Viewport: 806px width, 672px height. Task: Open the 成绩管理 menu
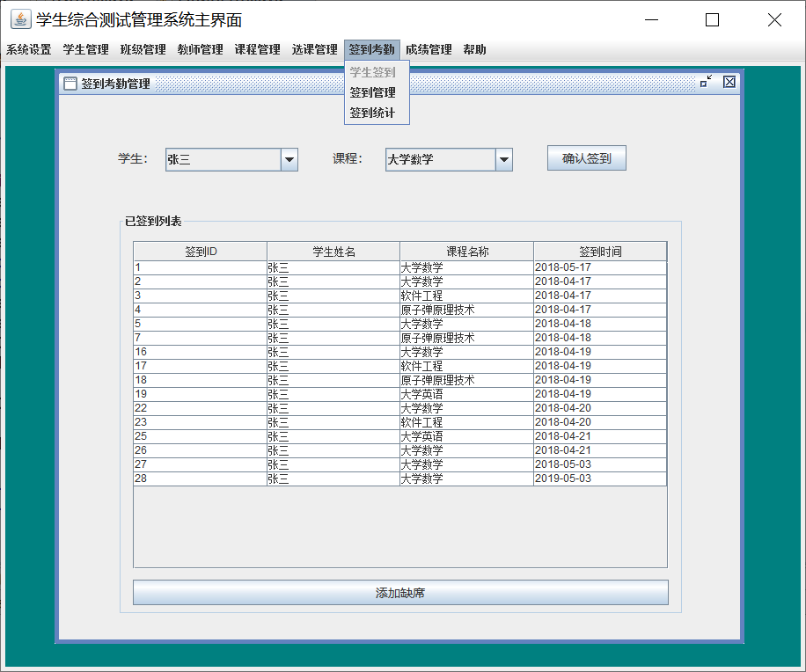[429, 50]
